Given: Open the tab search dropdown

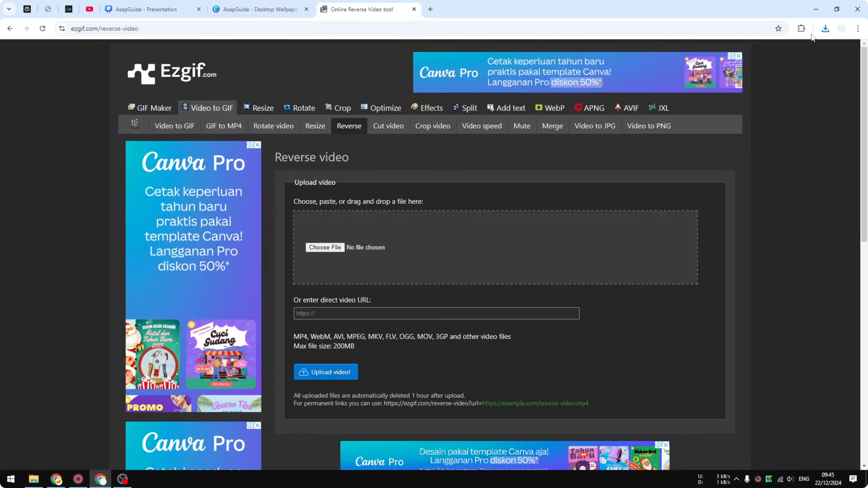Looking at the screenshot, I should [x=9, y=9].
